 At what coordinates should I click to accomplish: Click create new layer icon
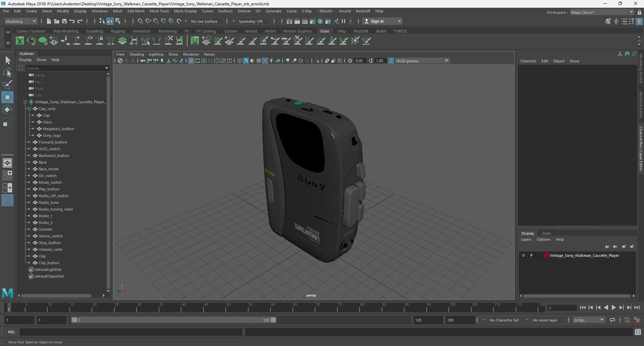click(624, 246)
